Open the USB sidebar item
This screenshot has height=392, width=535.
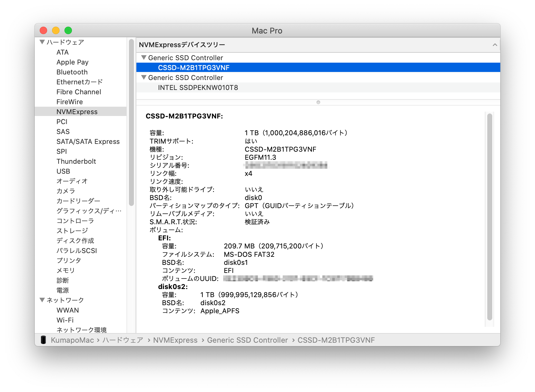pos(63,171)
